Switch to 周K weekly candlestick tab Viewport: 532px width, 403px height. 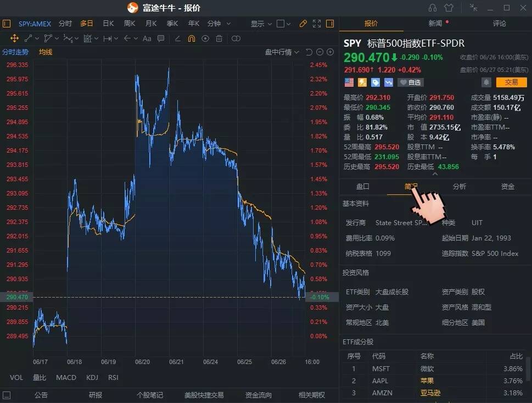pyautogui.click(x=129, y=24)
